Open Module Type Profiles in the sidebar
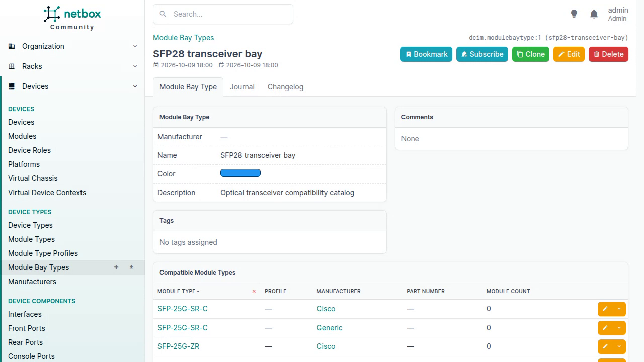Screen dimensions: 644x362 (43, 253)
